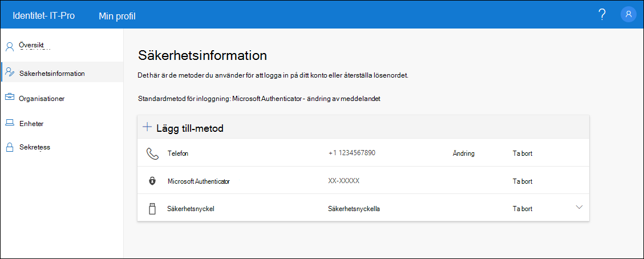Click the phone number +1 1234567890
Viewport: 644px width, 259px height.
point(352,153)
